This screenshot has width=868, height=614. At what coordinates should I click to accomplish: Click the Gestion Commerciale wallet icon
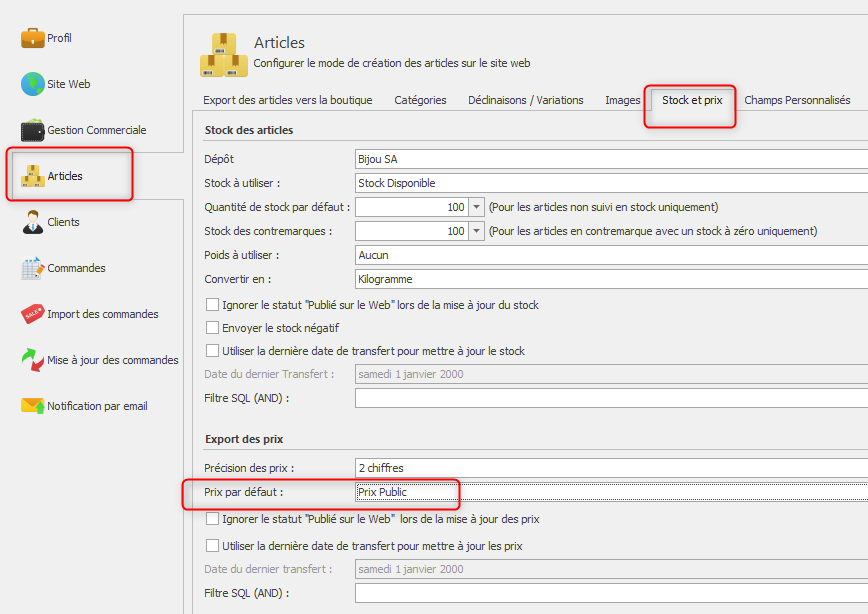click(33, 130)
